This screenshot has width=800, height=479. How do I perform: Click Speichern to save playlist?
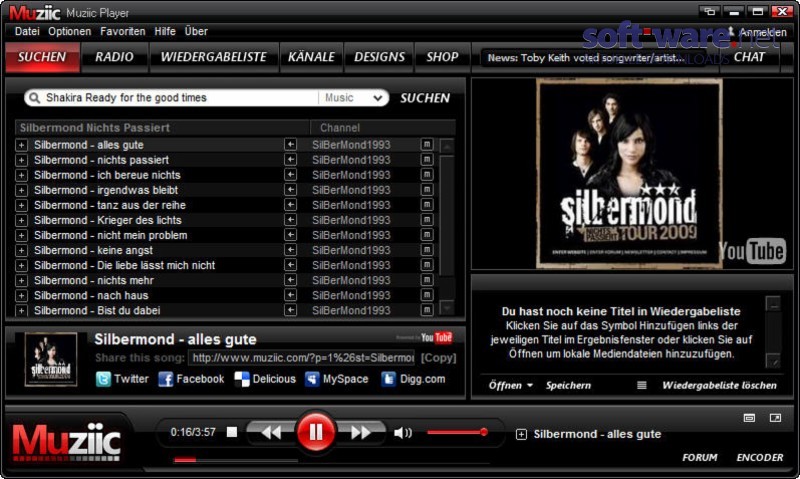[568, 385]
